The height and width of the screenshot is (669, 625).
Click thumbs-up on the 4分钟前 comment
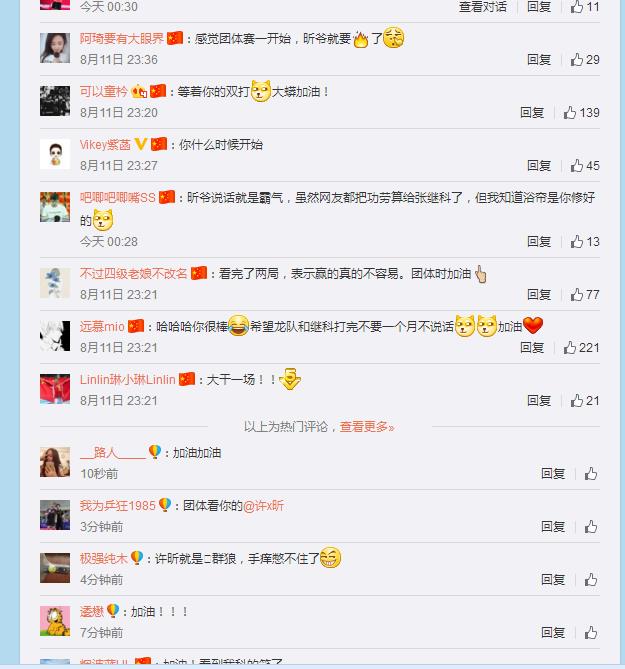(x=591, y=579)
